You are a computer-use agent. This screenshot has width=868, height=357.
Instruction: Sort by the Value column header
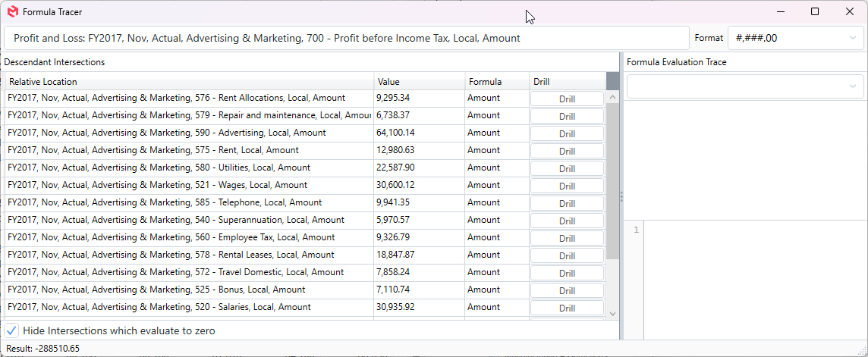(419, 82)
